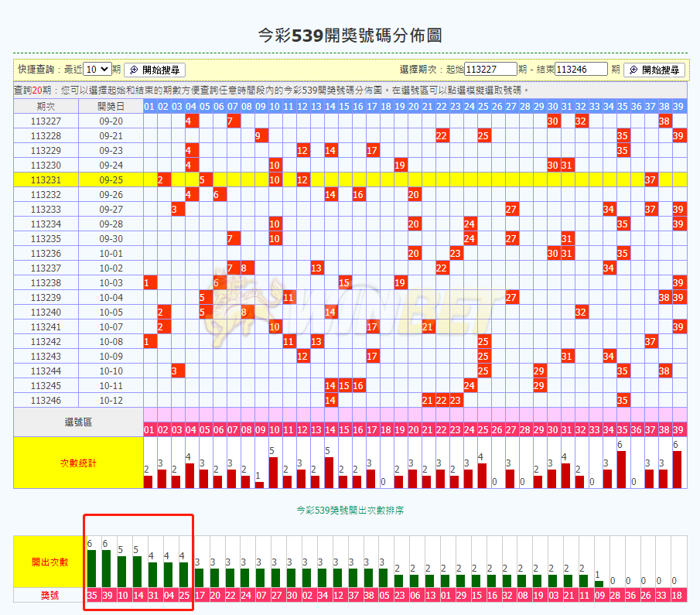Click the 今彩539開獎號碼分佈圖 page title
The width and height of the screenshot is (700, 615).
(350, 36)
